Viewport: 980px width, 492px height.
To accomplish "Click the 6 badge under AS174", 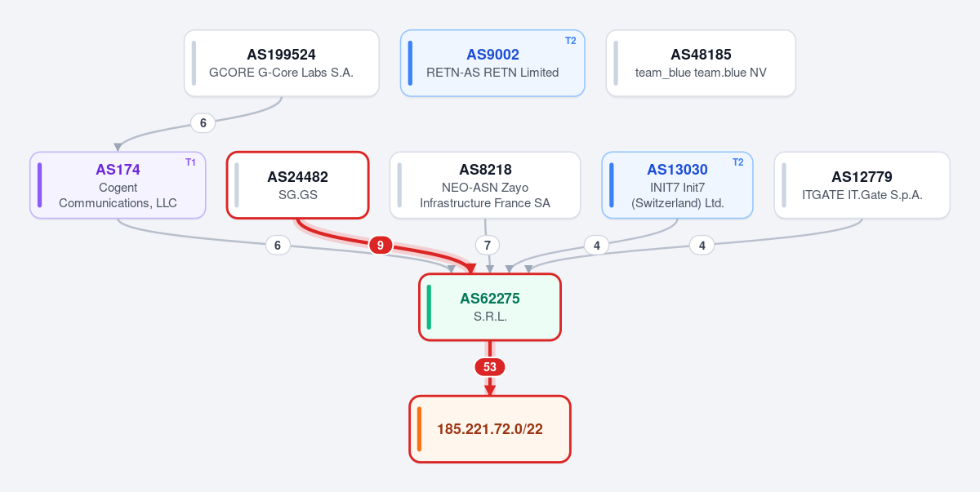I will [278, 245].
